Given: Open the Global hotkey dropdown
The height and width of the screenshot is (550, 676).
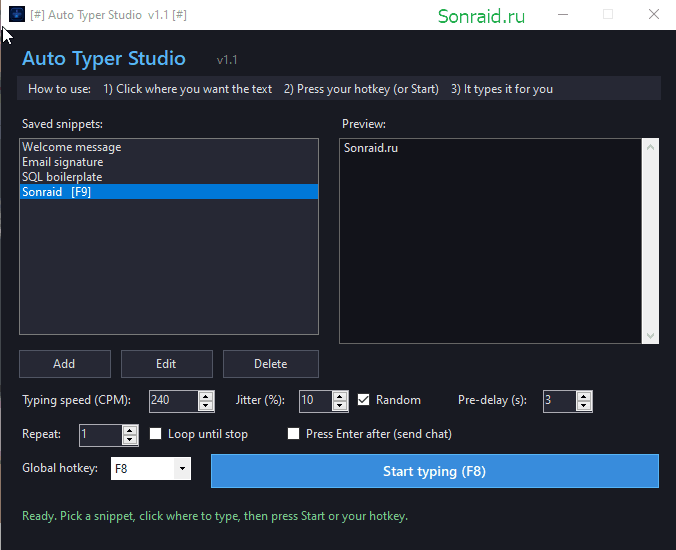Looking at the screenshot, I should pos(182,469).
